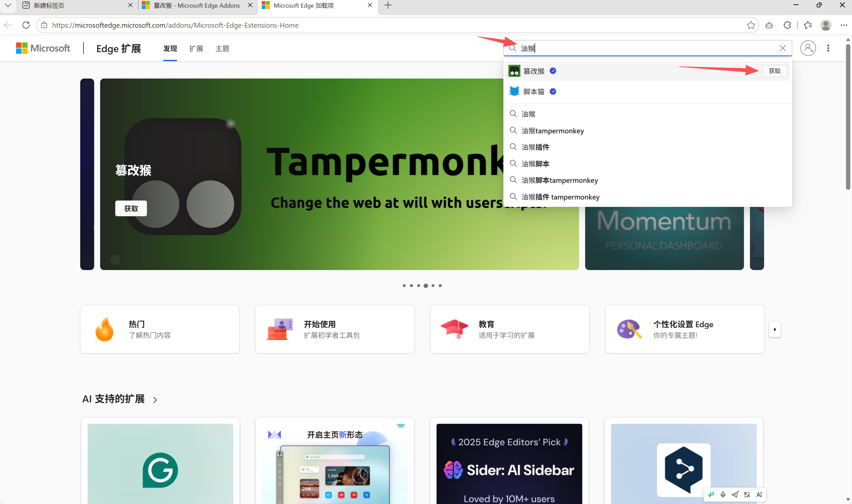Open browser Settings and more menu
This screenshot has width=852, height=504.
[x=844, y=25]
